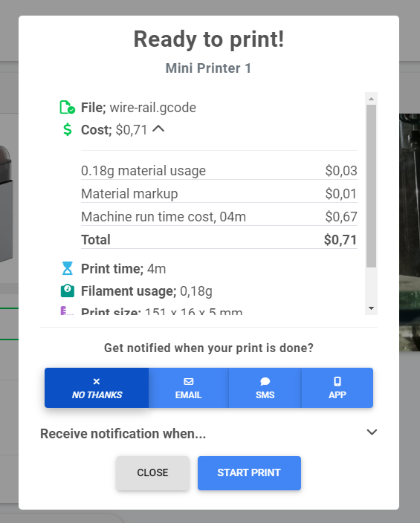Viewport: 420px width, 523px height.
Task: Select the No Thanks notification option
Action: (x=97, y=388)
